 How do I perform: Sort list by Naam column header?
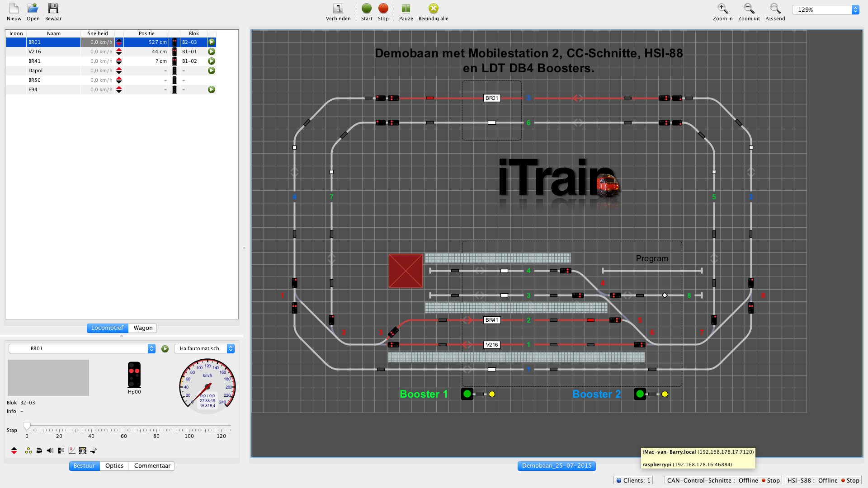tap(53, 33)
